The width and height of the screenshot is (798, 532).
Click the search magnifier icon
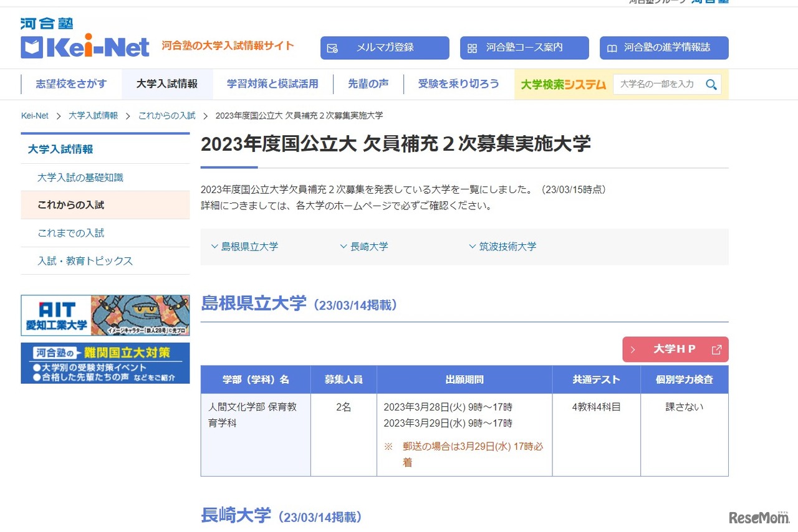coord(711,85)
